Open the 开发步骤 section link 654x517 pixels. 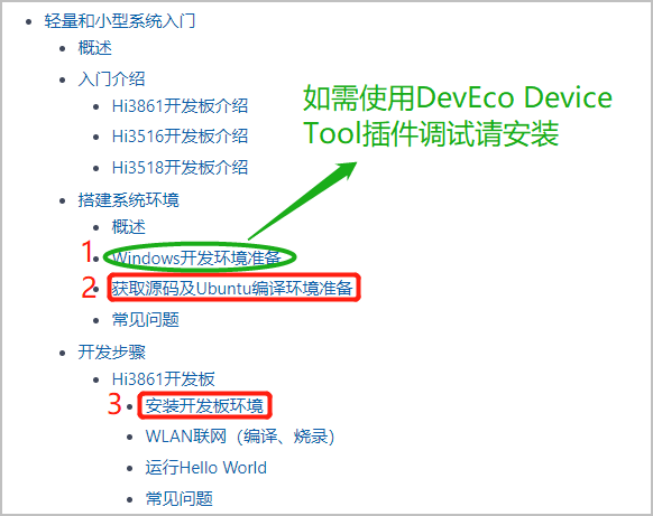[112, 352]
